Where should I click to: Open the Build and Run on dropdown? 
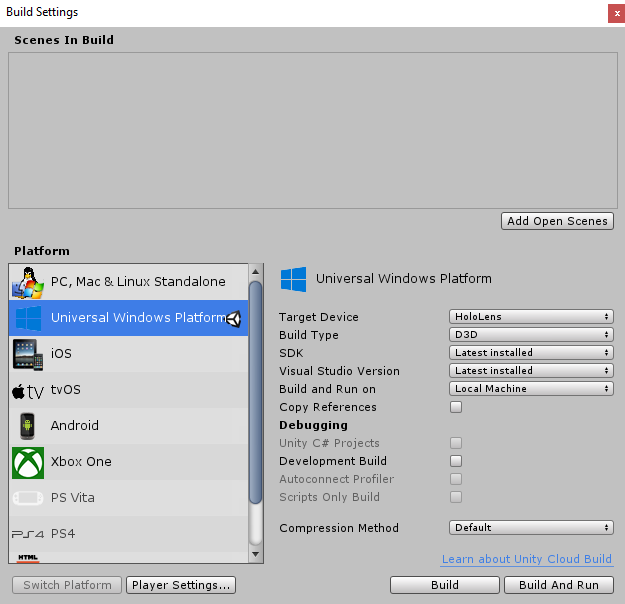pyautogui.click(x=531, y=388)
